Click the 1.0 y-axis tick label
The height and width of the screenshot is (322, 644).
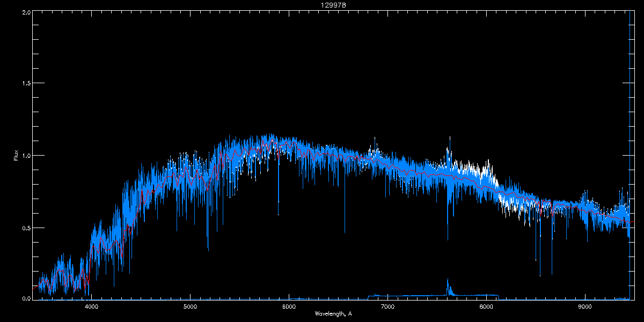tap(26, 156)
